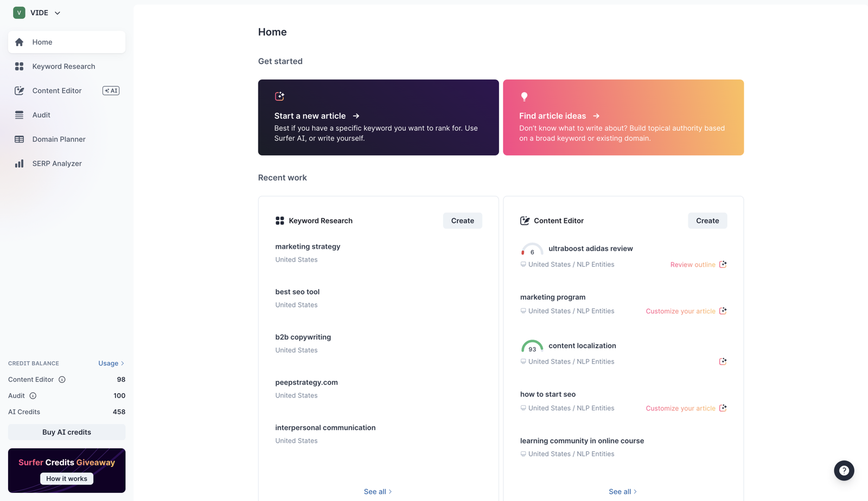The image size is (868, 501).
Task: Launch SERP Analyzer from its bar-chart icon
Action: (x=19, y=163)
